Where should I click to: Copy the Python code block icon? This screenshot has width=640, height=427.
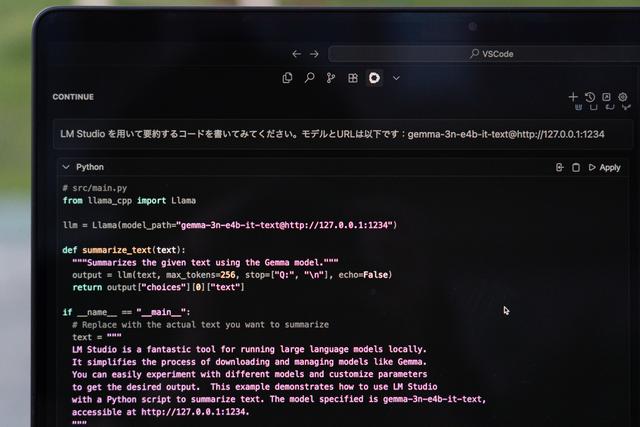[576, 167]
